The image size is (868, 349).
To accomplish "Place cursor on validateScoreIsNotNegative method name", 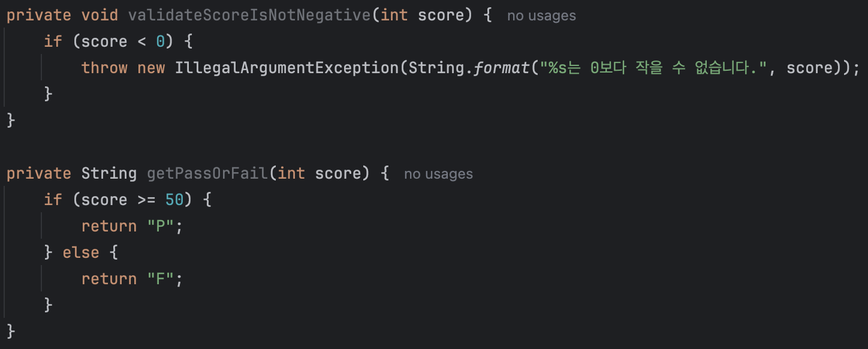I will point(249,16).
